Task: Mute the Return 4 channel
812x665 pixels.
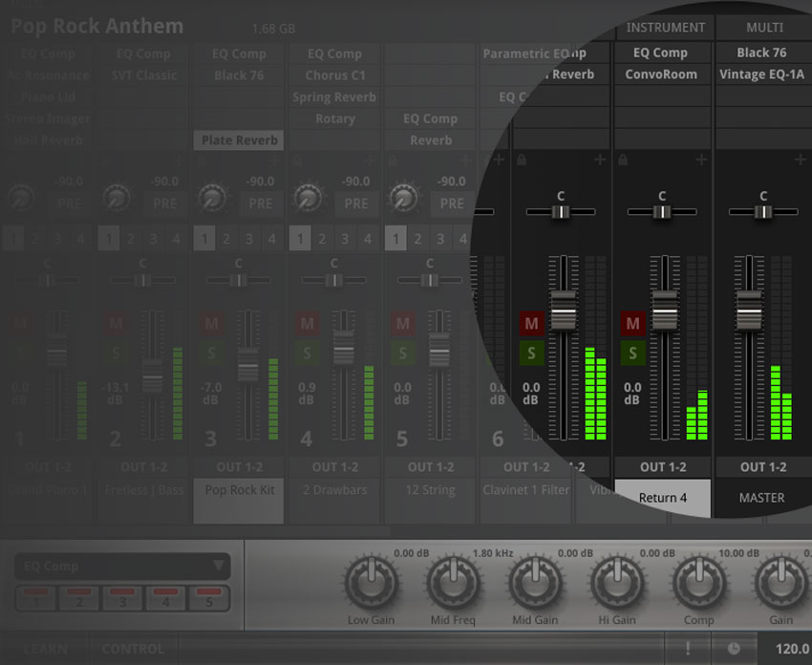Action: point(632,324)
